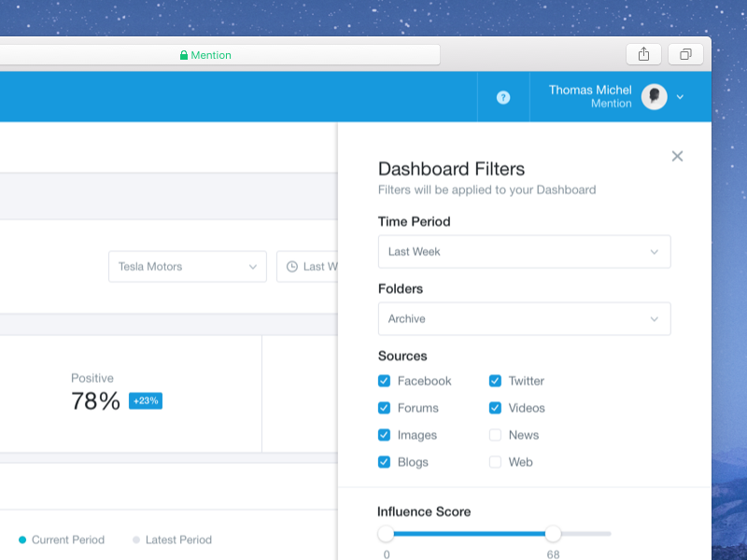Uncheck the Facebook source

coord(384,381)
